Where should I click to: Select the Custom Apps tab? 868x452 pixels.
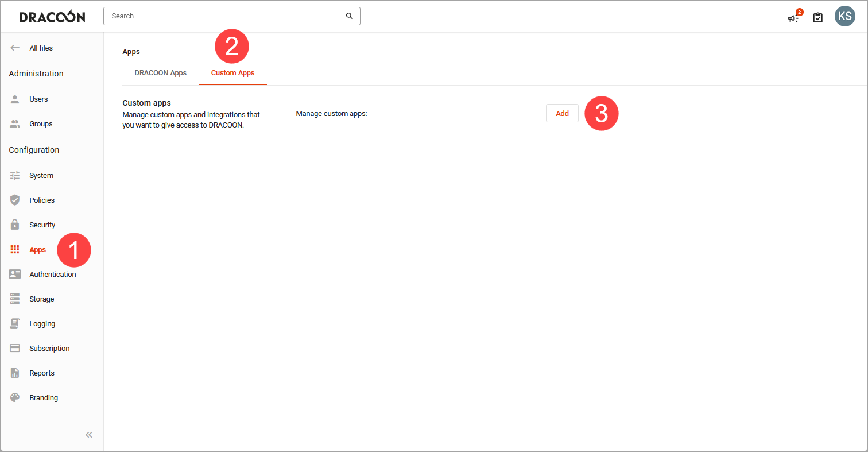pos(232,73)
